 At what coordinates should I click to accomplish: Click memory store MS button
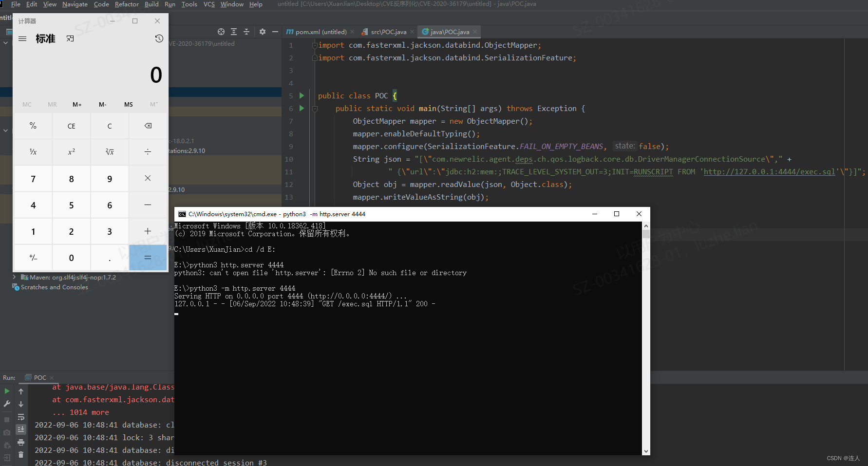(129, 104)
